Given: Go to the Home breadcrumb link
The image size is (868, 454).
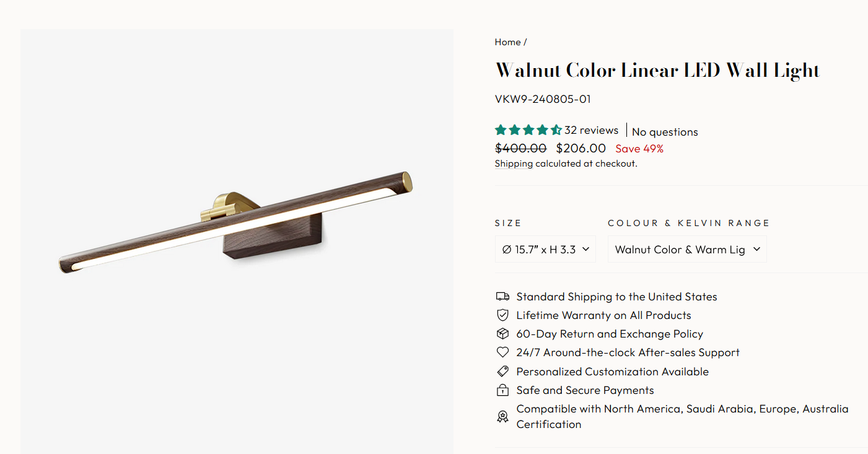Looking at the screenshot, I should coord(507,42).
